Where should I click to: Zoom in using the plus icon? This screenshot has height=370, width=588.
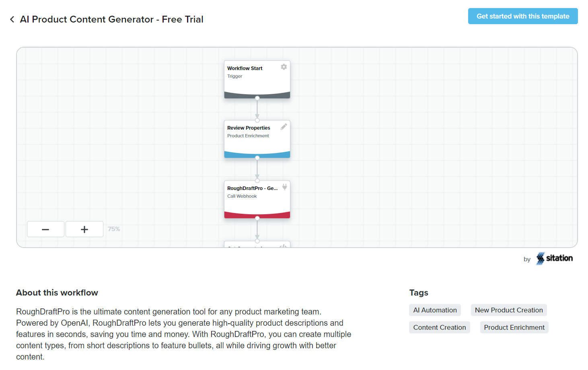(84, 229)
